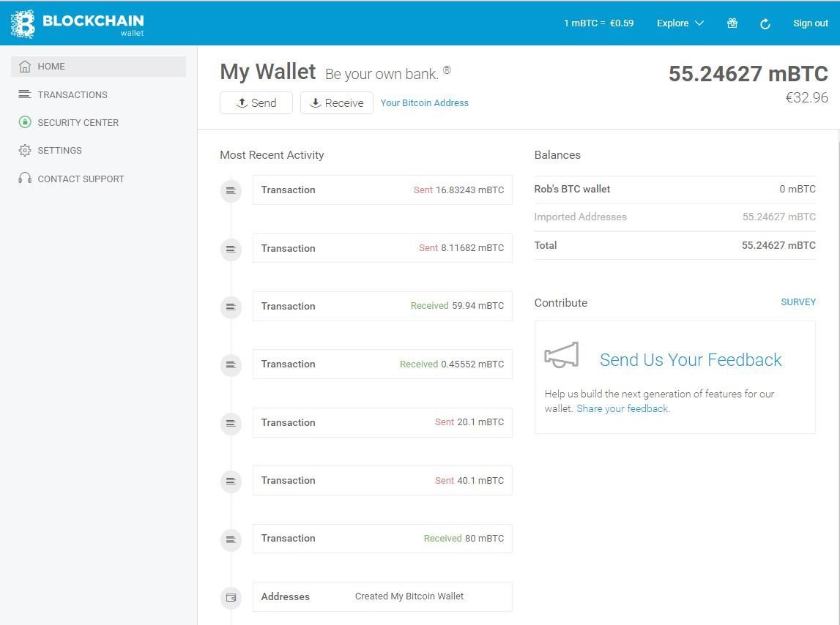
Task: Go to HOME in the sidebar
Action: tap(99, 67)
